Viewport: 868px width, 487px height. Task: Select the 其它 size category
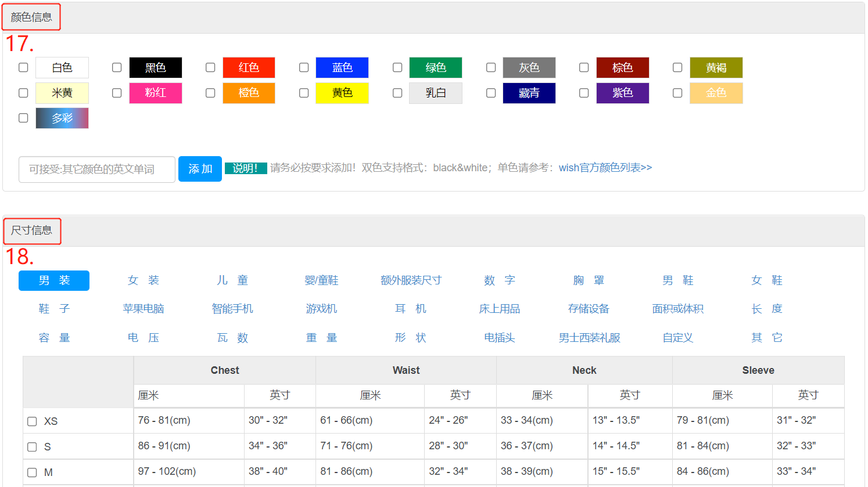767,338
